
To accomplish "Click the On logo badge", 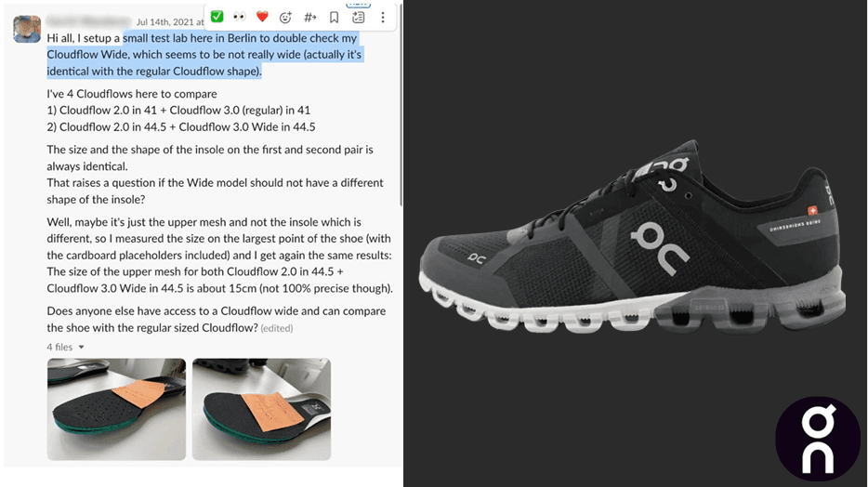I will pos(818,439).
